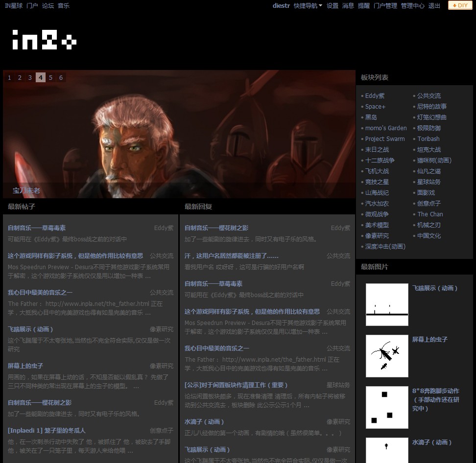This screenshot has width=476, height=463.
Task: Click 创意点子 tag beside 笼子里的冬瓜人
Action: point(162,431)
